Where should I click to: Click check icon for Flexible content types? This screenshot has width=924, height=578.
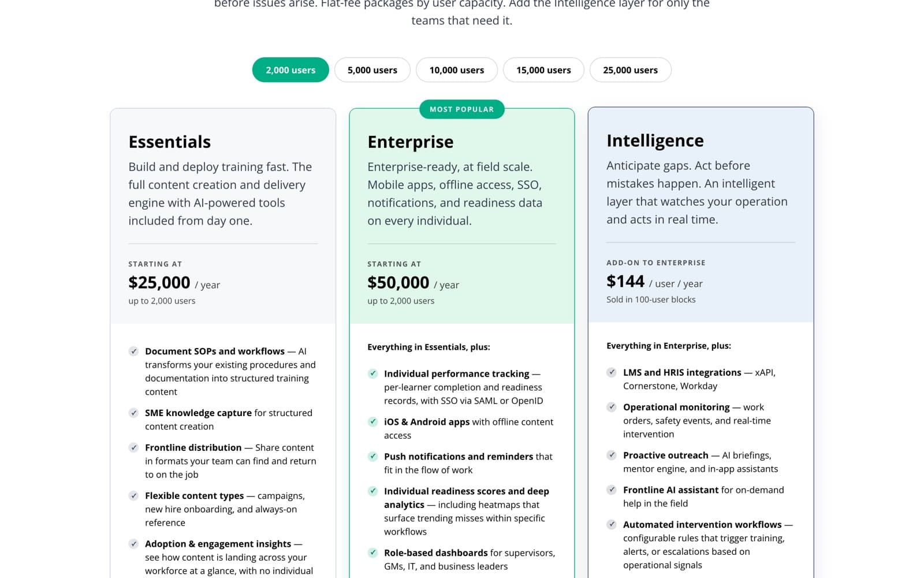[x=133, y=496]
